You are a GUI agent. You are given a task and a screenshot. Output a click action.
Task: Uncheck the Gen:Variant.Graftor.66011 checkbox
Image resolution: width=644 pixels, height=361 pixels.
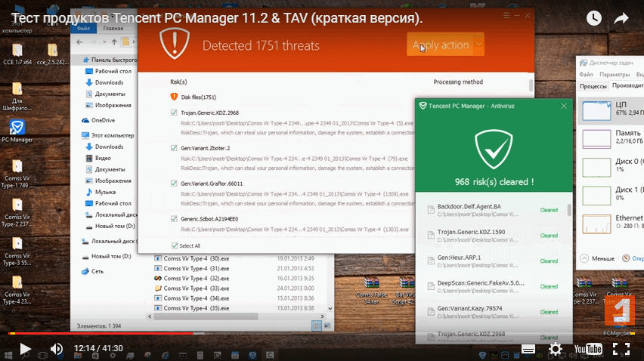tap(174, 184)
